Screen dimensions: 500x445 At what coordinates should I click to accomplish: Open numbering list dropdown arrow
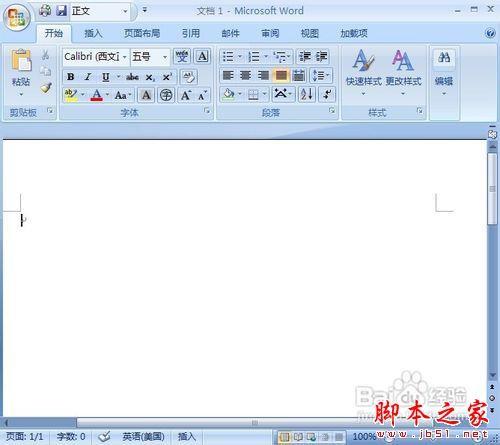266,56
